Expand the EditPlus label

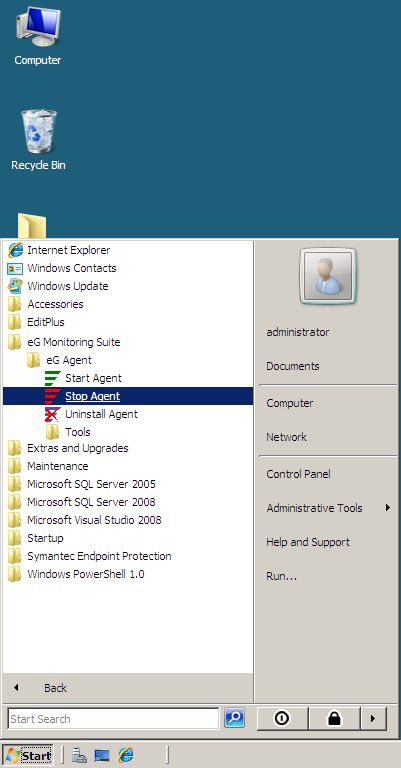point(46,322)
